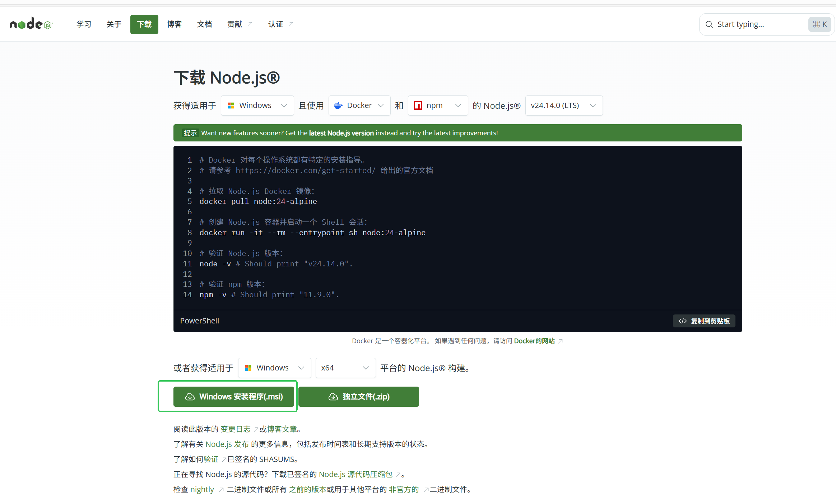Click the Node.js logo in header
The image size is (836, 504).
point(31,24)
